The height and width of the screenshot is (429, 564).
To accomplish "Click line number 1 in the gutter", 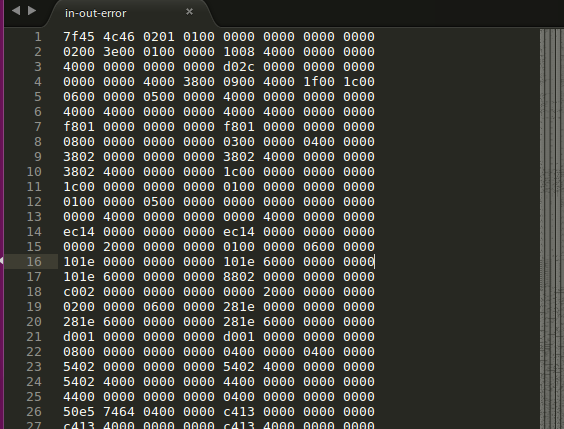I will click(x=38, y=37).
